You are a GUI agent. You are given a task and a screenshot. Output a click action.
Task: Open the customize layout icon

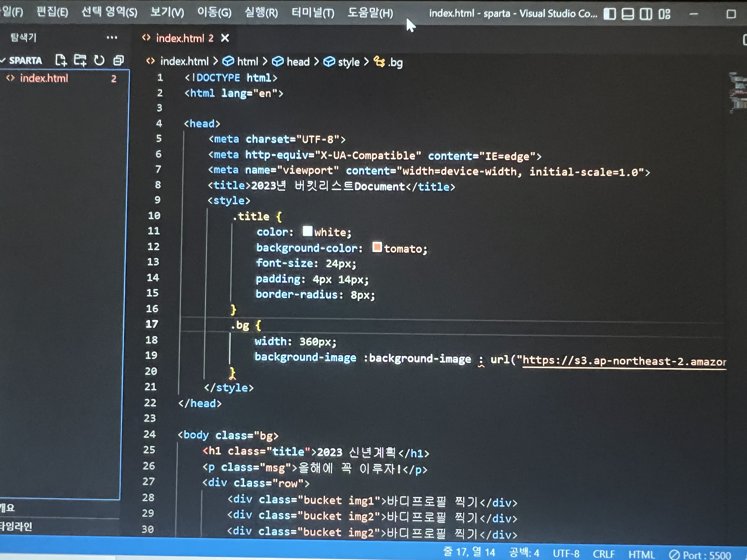pos(664,14)
